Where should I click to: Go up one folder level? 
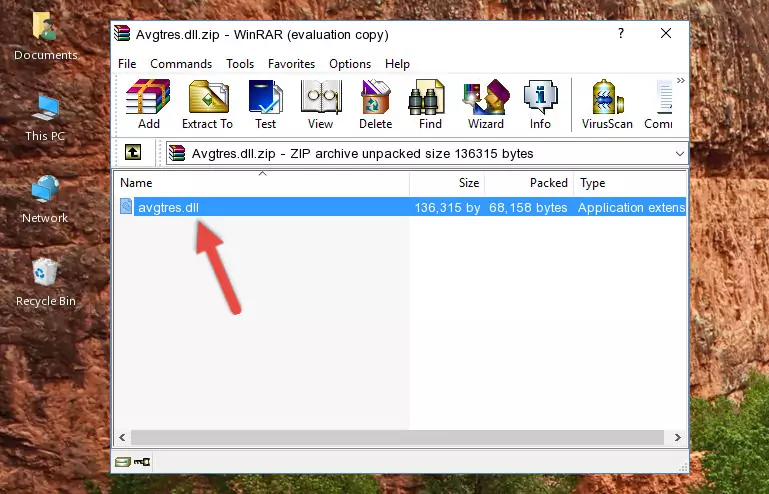(133, 153)
